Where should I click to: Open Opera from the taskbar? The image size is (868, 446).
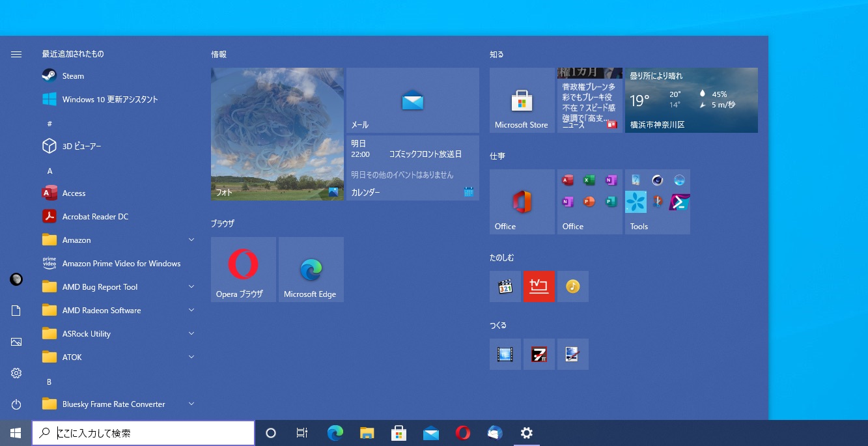pos(463,433)
